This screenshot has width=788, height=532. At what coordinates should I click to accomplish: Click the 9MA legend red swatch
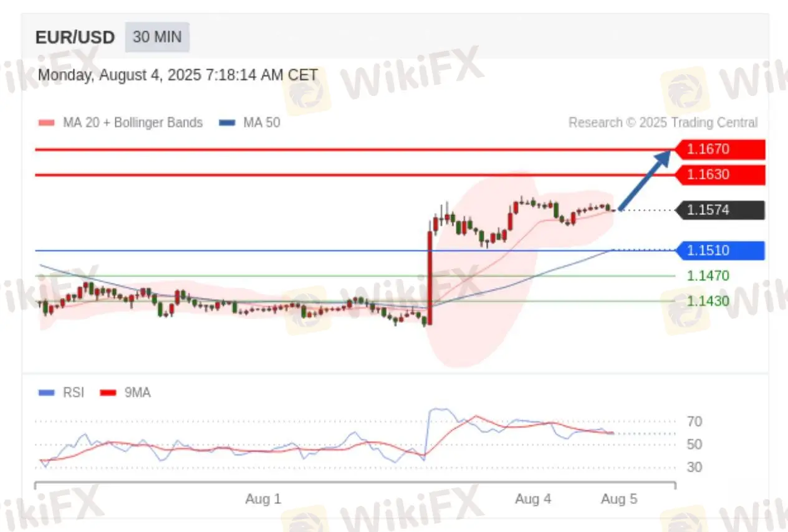108,392
